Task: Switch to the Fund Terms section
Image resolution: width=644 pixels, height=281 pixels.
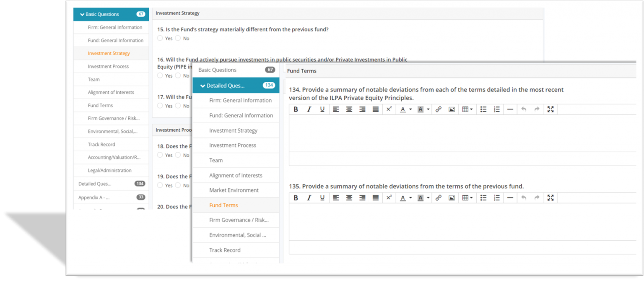Action: click(x=223, y=205)
